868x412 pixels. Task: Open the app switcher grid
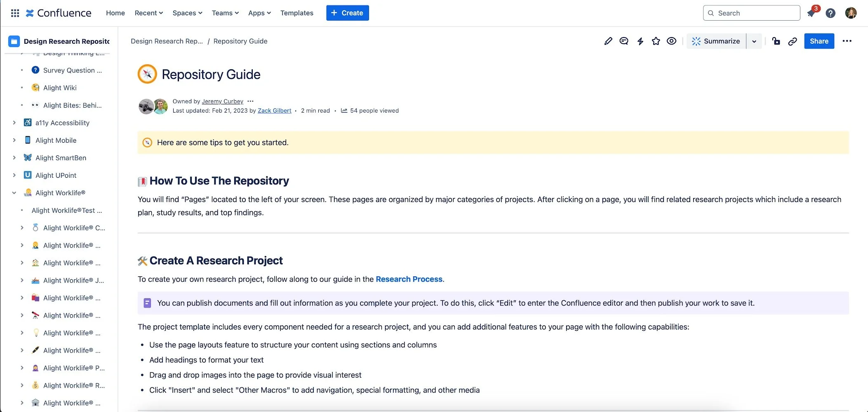[x=15, y=13]
